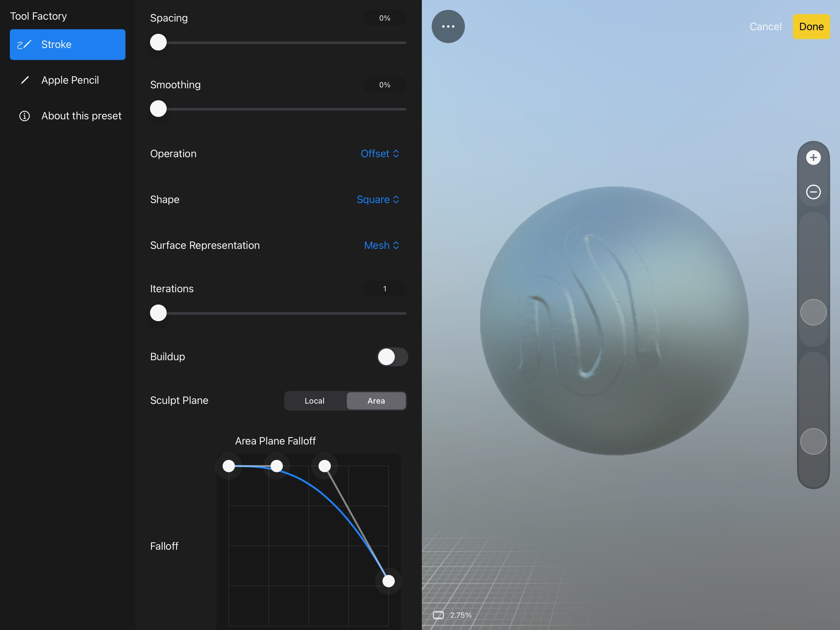Open About this preset section

(x=81, y=116)
